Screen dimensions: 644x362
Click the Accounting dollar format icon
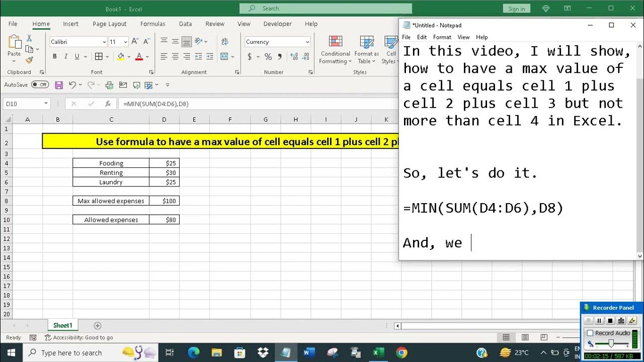250,57
